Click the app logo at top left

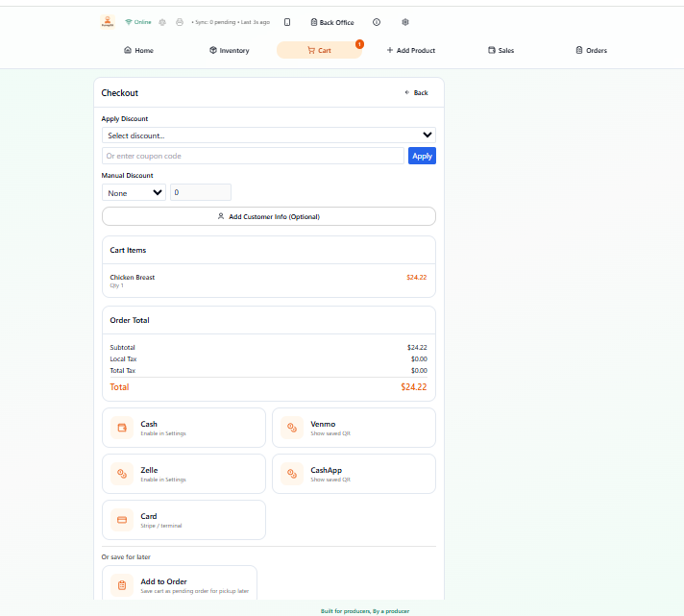click(108, 21)
